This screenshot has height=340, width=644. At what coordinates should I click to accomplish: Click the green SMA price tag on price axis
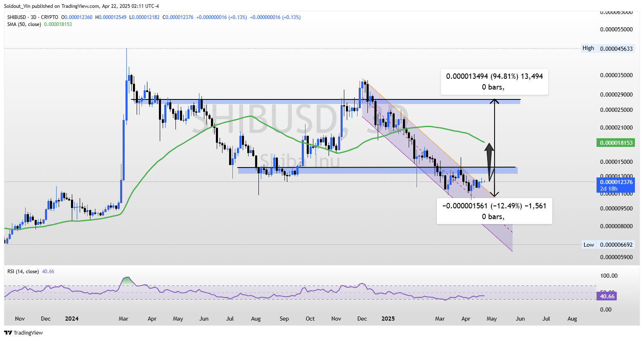tap(615, 143)
